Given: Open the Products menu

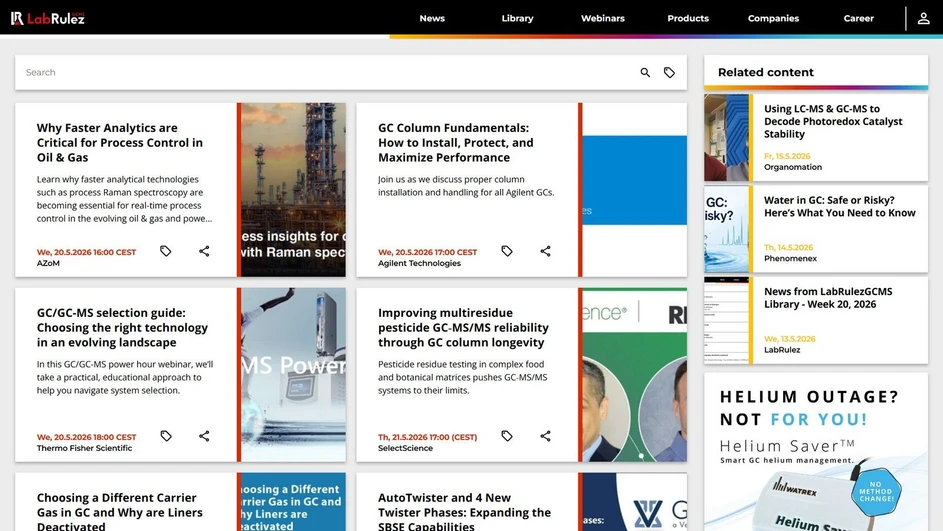Looking at the screenshot, I should [688, 19].
